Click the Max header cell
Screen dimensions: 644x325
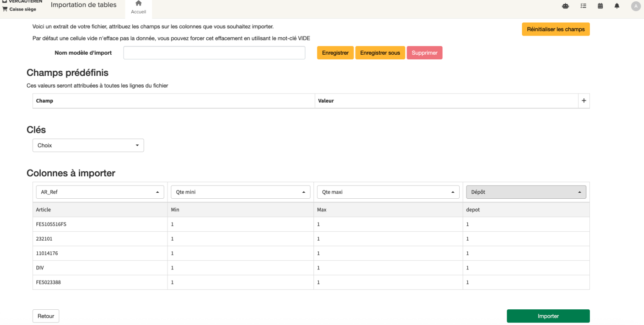point(388,210)
